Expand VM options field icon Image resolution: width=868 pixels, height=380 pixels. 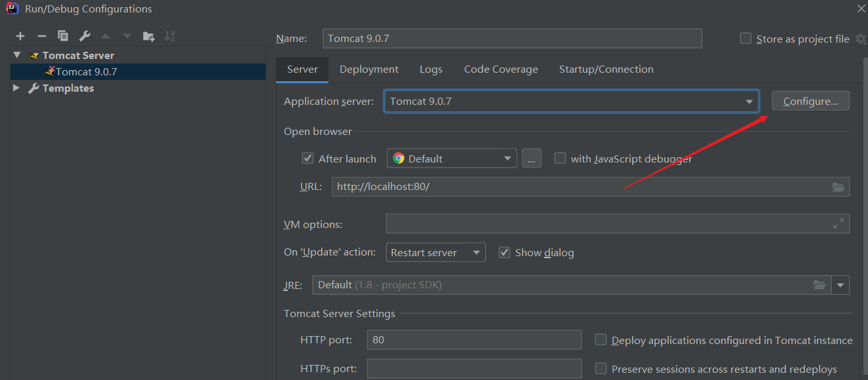point(838,224)
